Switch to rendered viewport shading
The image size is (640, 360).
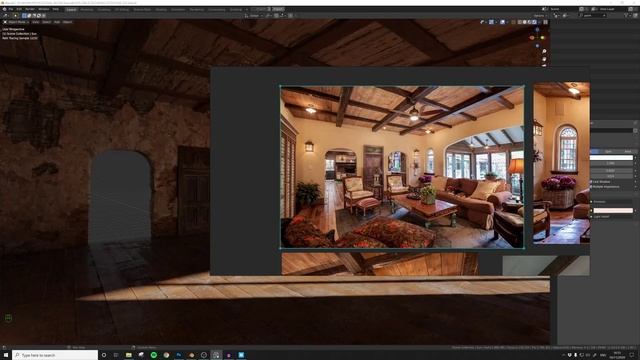(x=534, y=22)
